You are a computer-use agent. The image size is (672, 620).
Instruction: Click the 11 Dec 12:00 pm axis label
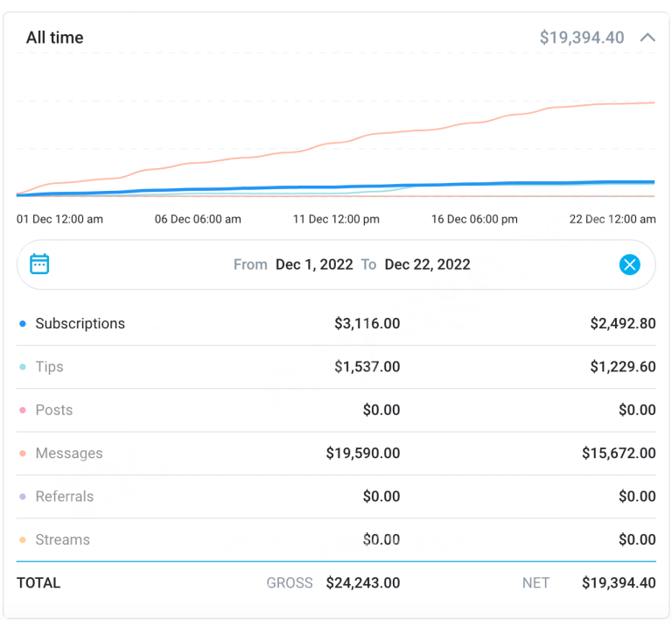336,219
